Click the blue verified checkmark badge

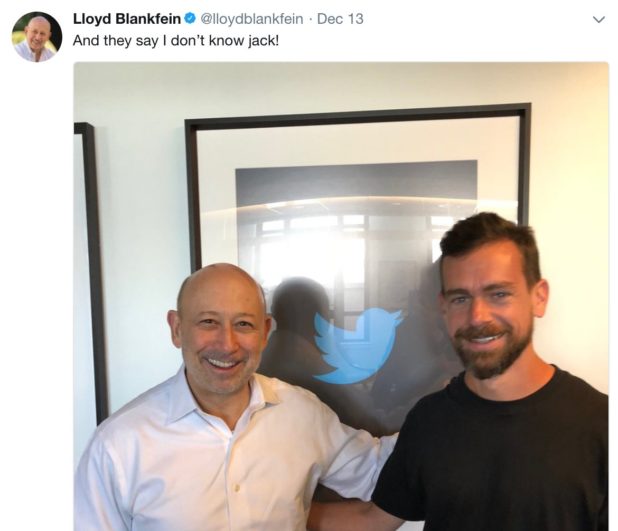tap(190, 19)
